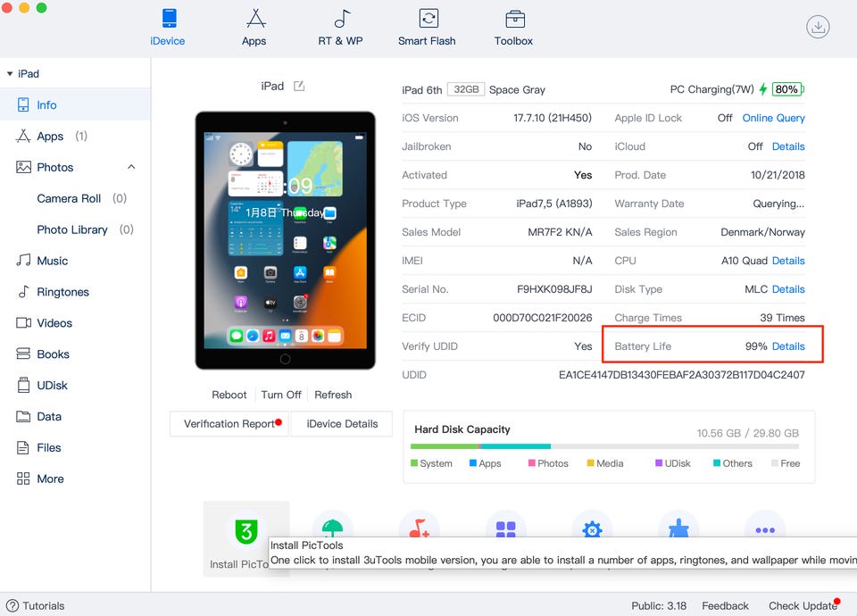This screenshot has height=616, width=857.
Task: Click the Photos pink legend swatch
Action: [531, 463]
